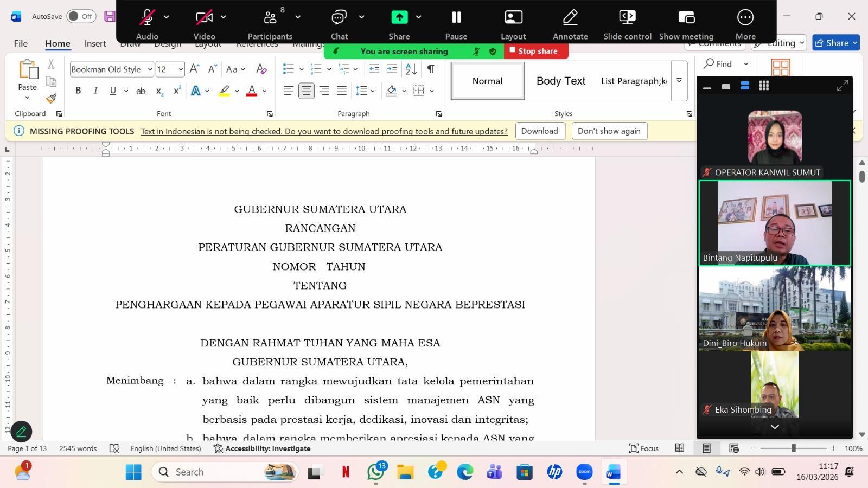Apply bullet list formatting

point(288,69)
